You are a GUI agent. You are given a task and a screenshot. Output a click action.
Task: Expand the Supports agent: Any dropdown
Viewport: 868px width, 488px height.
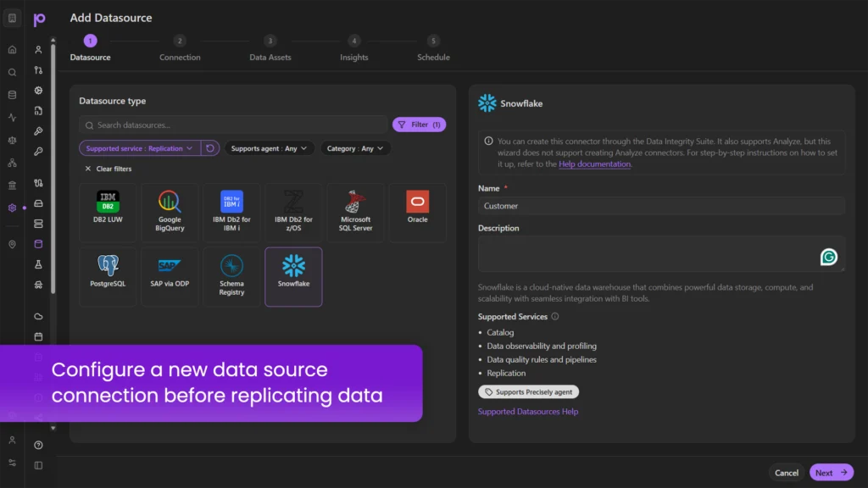click(x=269, y=148)
